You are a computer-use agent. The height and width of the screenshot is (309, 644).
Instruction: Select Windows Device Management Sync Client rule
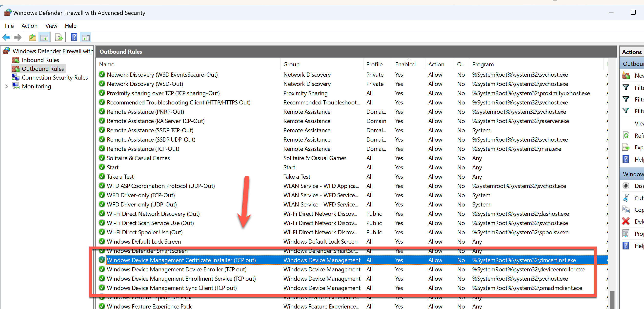352,288
